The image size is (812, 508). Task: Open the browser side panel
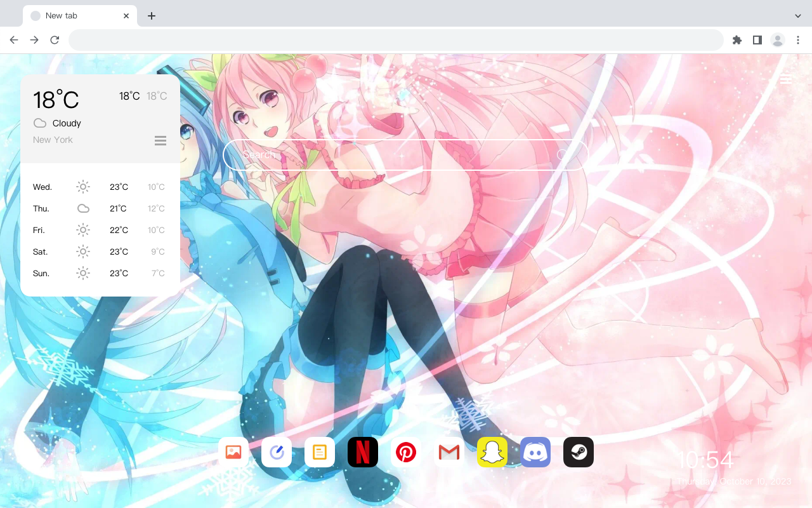[757, 40]
